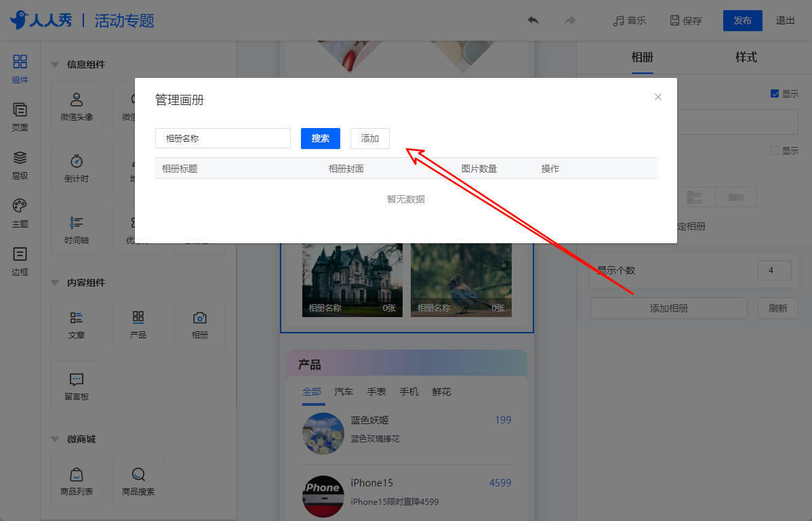Open the 蓝色妖姬 product image
Screen dimensions: 812x521
click(x=323, y=434)
